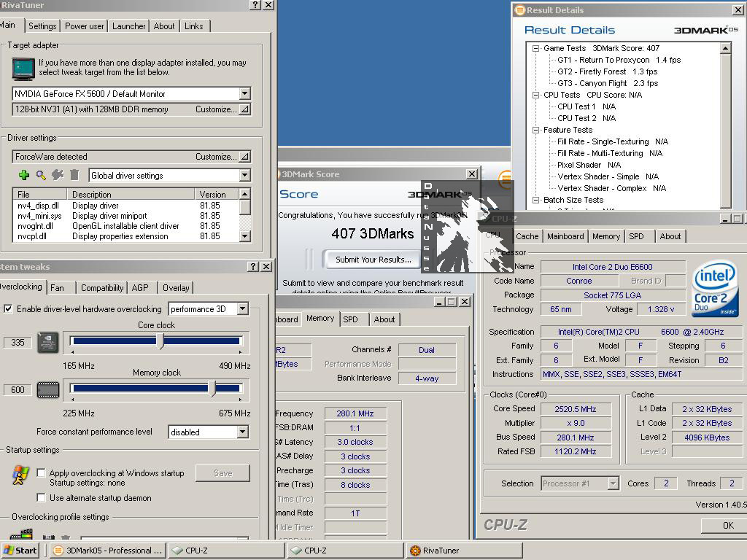
Task: Open the About tab in the middle CPU-Z window
Action: [384, 319]
